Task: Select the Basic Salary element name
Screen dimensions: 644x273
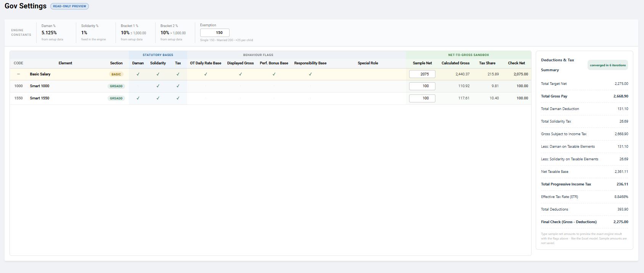Action: pyautogui.click(x=40, y=74)
